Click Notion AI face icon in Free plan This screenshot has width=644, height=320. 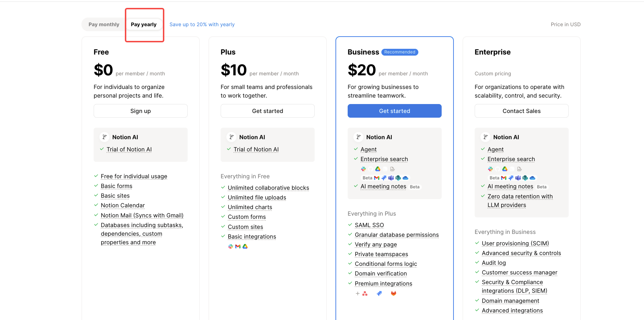(x=104, y=137)
